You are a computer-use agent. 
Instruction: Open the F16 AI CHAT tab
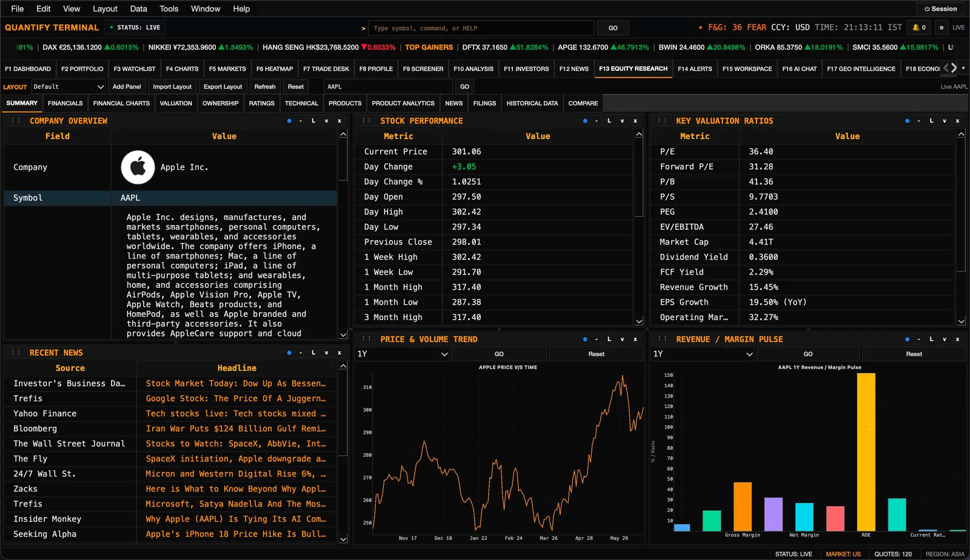pyautogui.click(x=800, y=68)
